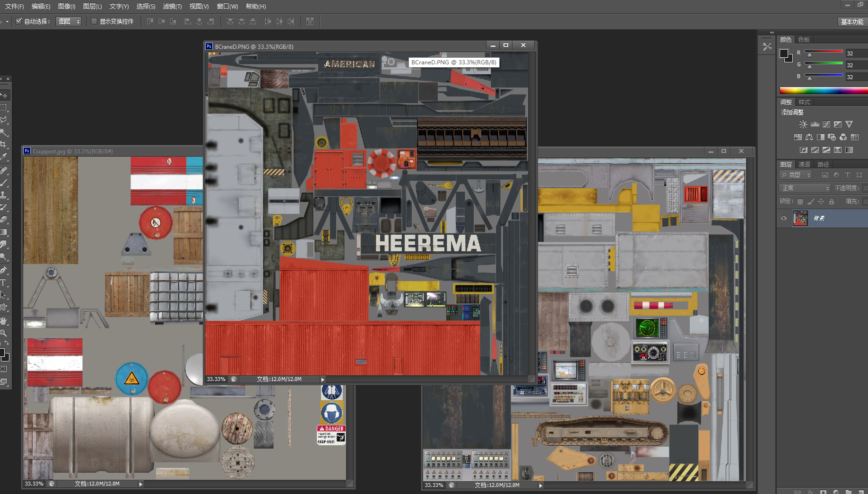Open the 正常 blend mode dropdown

[x=805, y=188]
